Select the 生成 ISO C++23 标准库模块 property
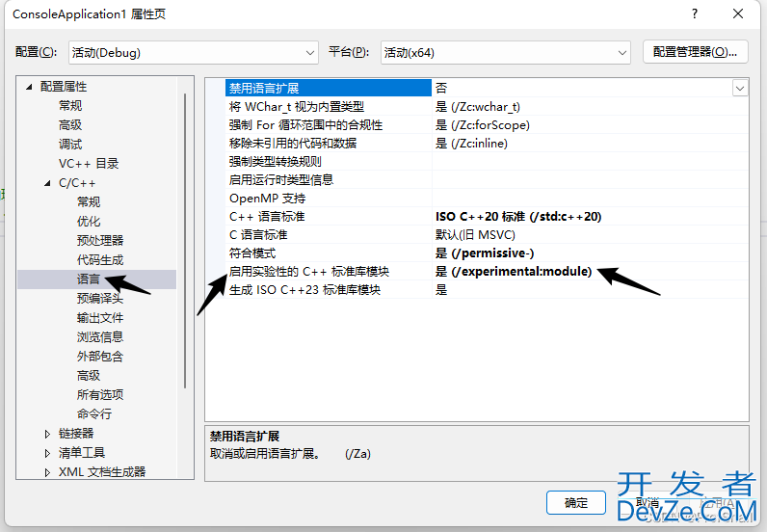This screenshot has width=767, height=532. pyautogui.click(x=304, y=290)
